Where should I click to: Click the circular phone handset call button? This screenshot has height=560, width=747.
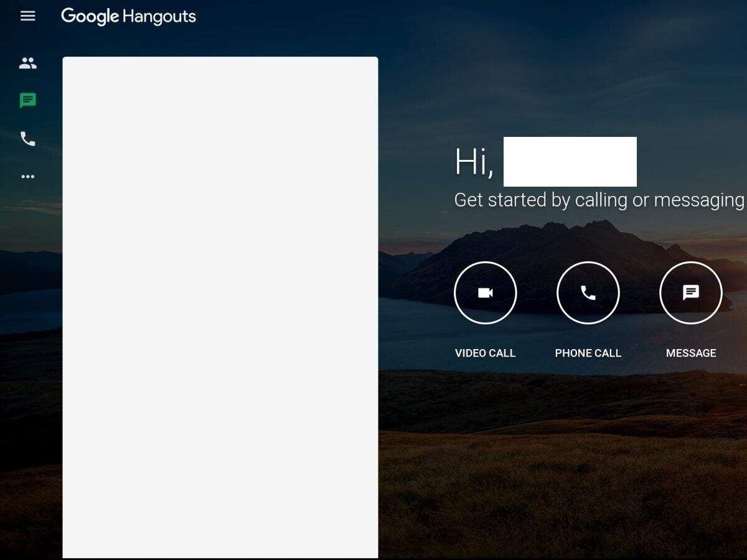(x=588, y=292)
